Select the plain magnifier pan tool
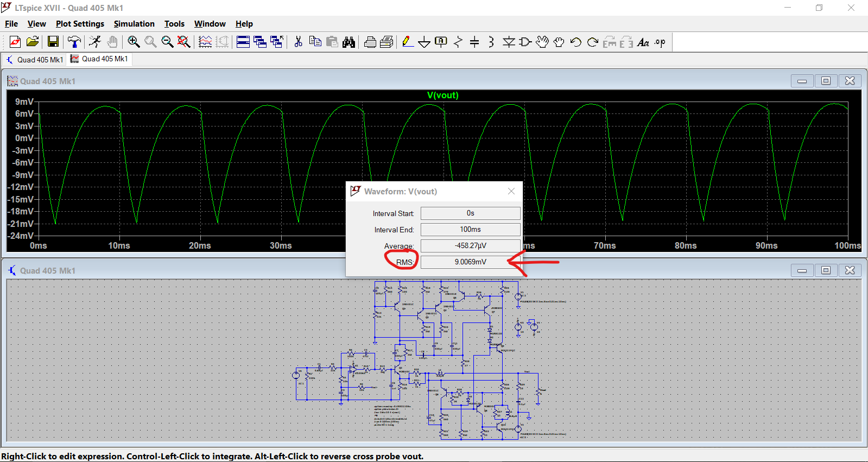 point(150,42)
